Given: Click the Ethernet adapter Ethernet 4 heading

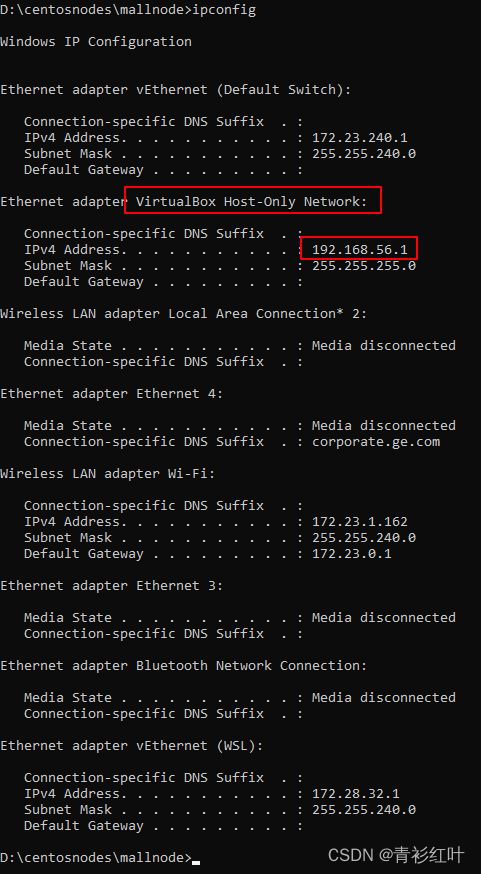Looking at the screenshot, I should [x=111, y=394].
